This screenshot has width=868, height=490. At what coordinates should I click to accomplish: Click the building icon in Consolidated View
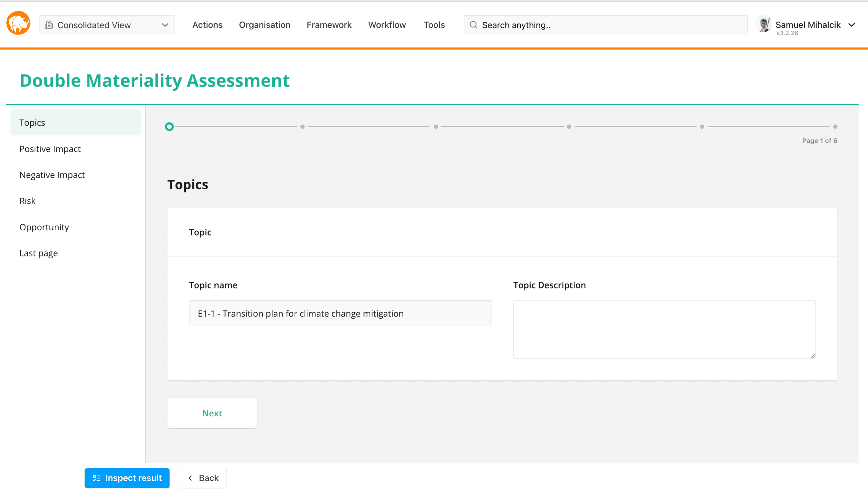click(49, 25)
